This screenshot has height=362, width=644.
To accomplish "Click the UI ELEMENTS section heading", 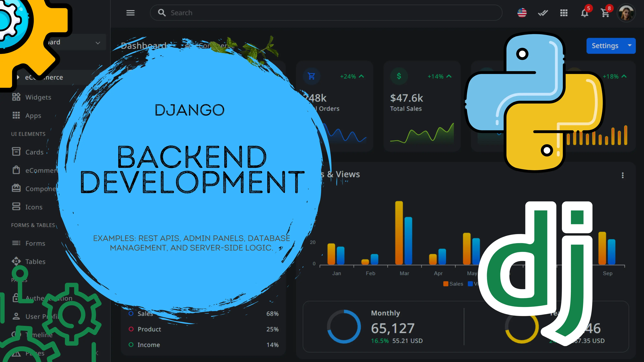I will point(28,134).
